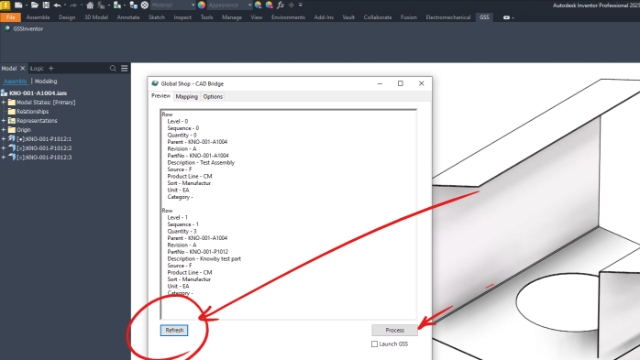Open the quick access toolbar customize arrow
Viewport: 640px width, 360px height.
pyautogui.click(x=301, y=5)
